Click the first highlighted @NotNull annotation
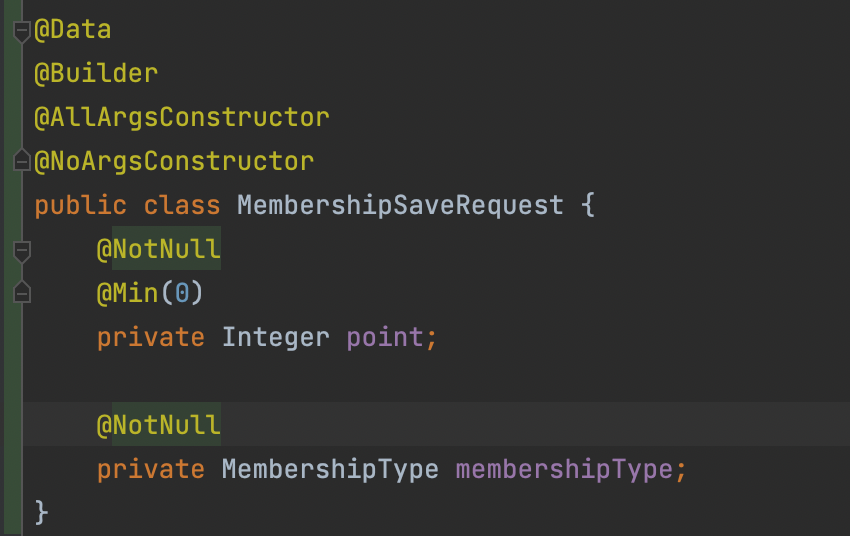 158,249
